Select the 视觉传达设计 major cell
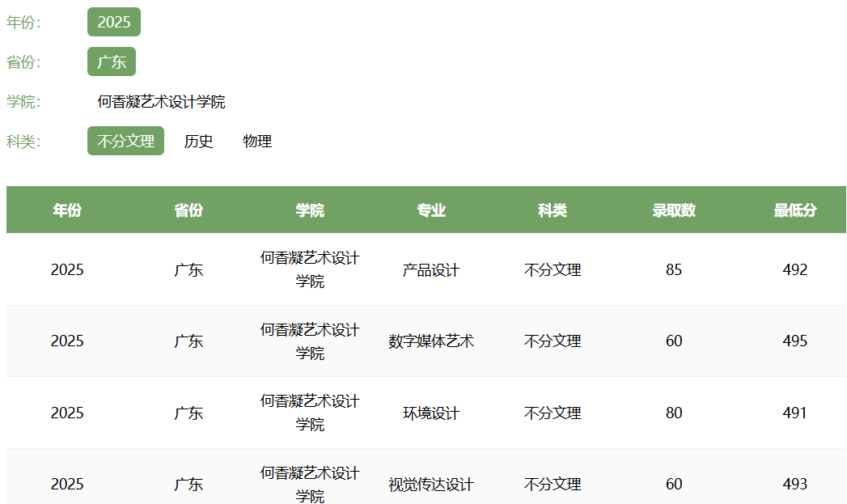Image resolution: width=847 pixels, height=504 pixels. [431, 484]
